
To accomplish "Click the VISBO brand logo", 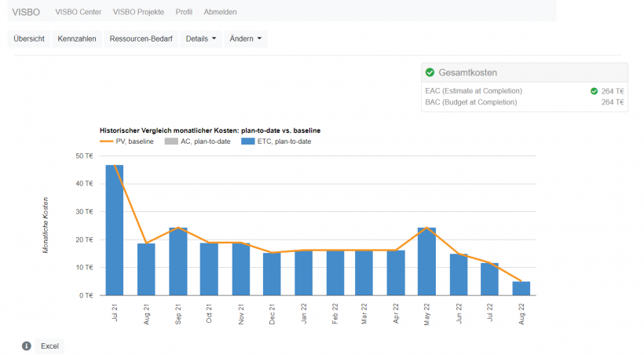I will click(27, 12).
